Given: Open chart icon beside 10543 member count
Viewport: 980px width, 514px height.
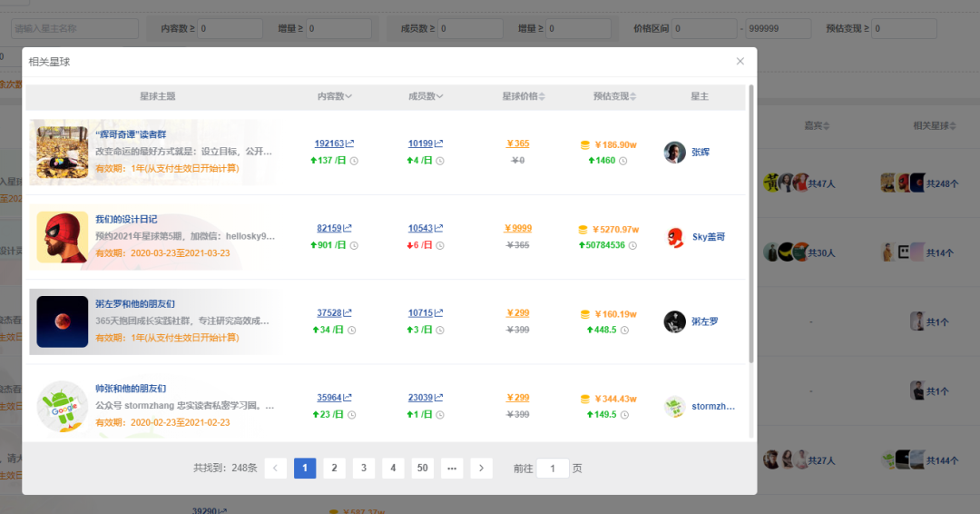Looking at the screenshot, I should 439,228.
